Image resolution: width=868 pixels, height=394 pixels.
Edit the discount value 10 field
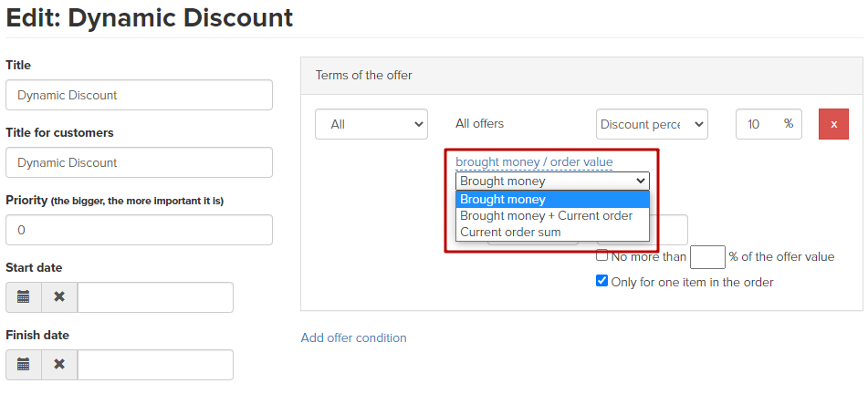click(769, 124)
